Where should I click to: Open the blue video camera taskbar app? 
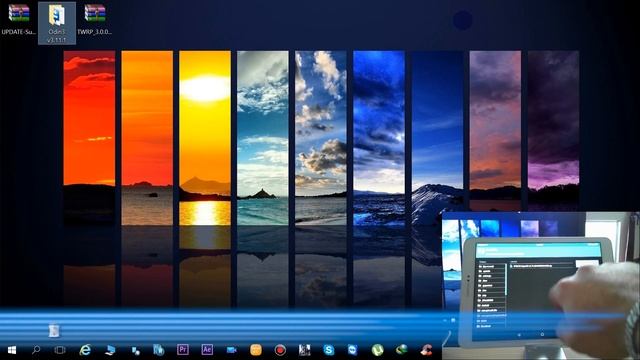coord(231,350)
